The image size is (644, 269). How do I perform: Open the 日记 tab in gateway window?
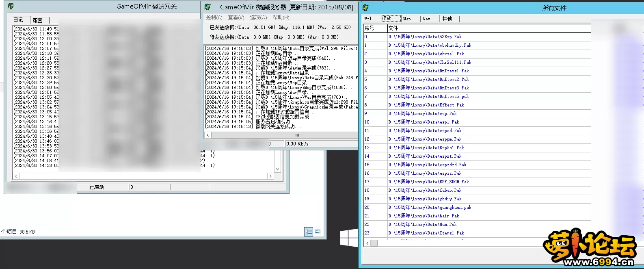[x=18, y=20]
